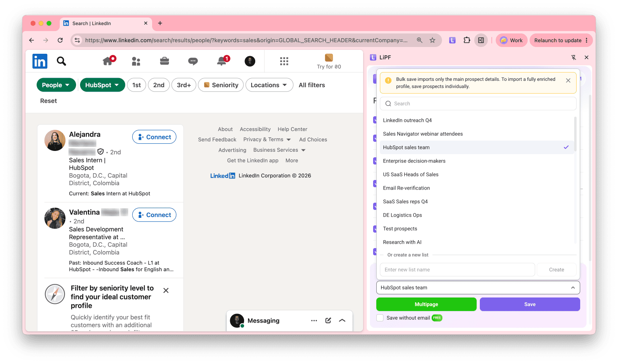Bookmark this page with the star icon
Image resolution: width=618 pixels, height=364 pixels.
point(432,40)
